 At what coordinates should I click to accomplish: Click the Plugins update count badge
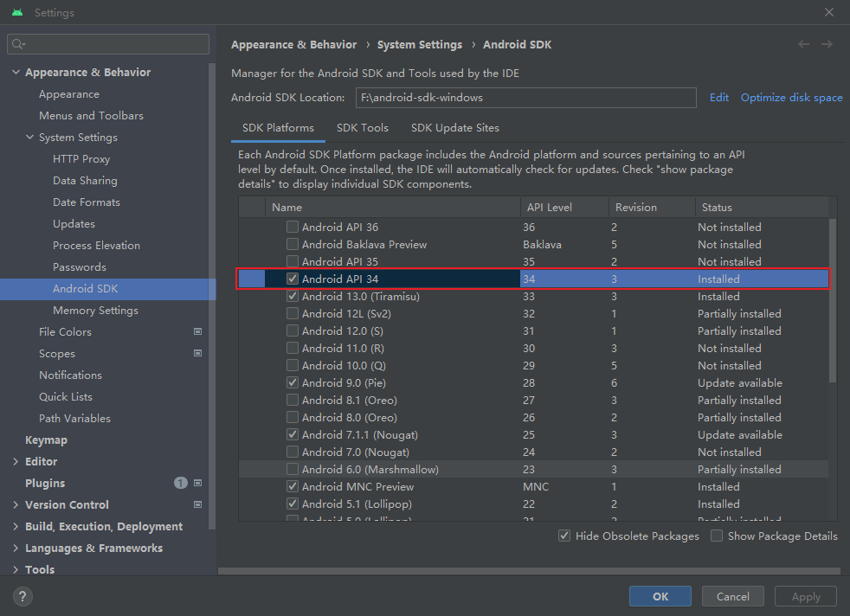pos(180,483)
